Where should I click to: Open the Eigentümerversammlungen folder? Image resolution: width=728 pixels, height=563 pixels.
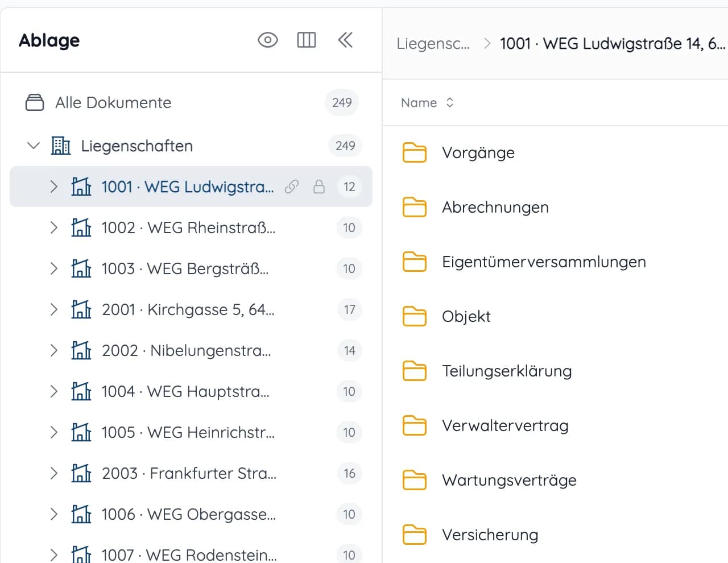[544, 262]
